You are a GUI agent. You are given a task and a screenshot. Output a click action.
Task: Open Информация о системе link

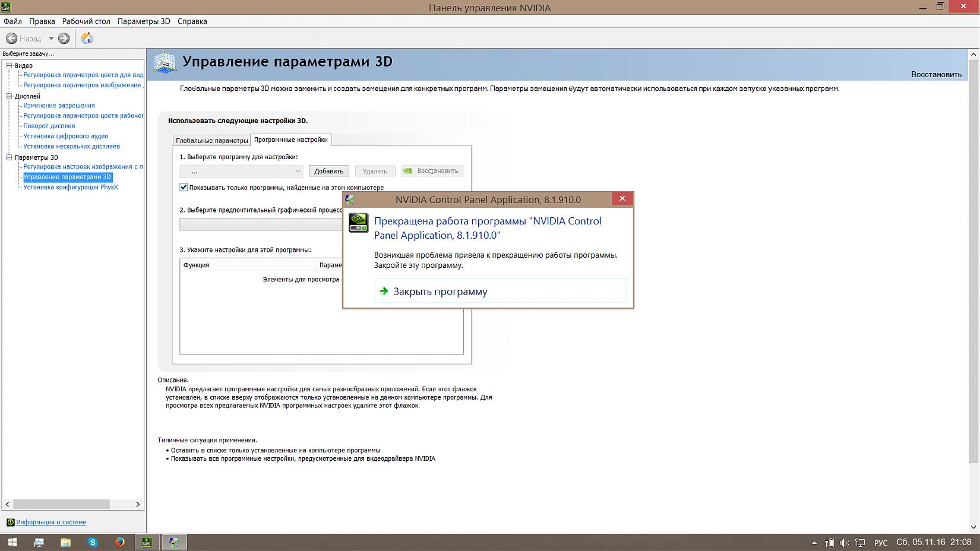pos(51,522)
